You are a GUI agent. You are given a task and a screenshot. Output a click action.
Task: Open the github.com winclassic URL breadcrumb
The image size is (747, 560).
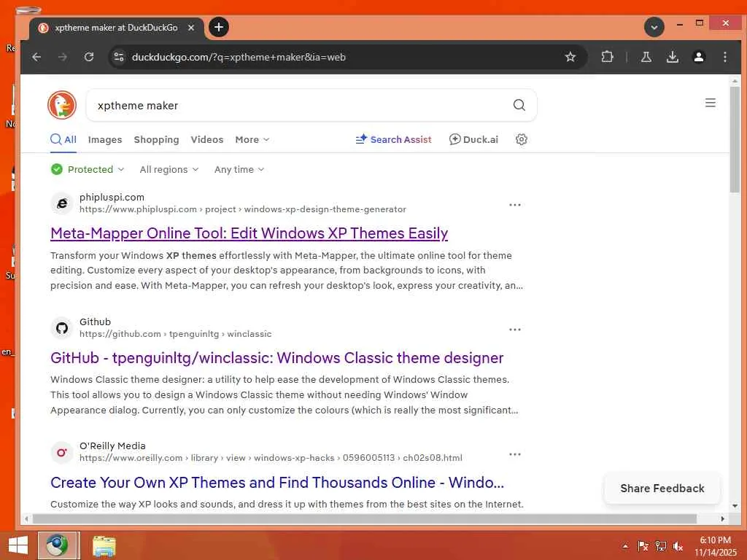tap(175, 334)
